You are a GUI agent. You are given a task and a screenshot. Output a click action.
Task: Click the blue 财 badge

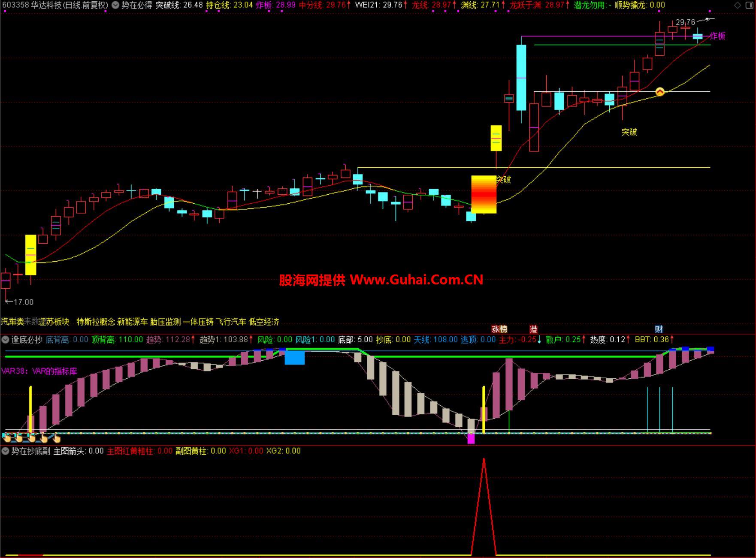659,329
